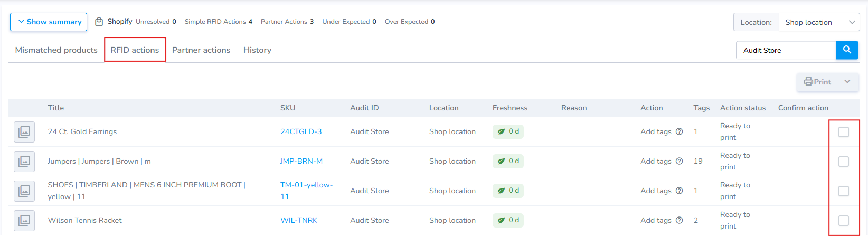This screenshot has width=868, height=236.
Task: Open SKU link WIL-TNRK
Action: point(299,220)
